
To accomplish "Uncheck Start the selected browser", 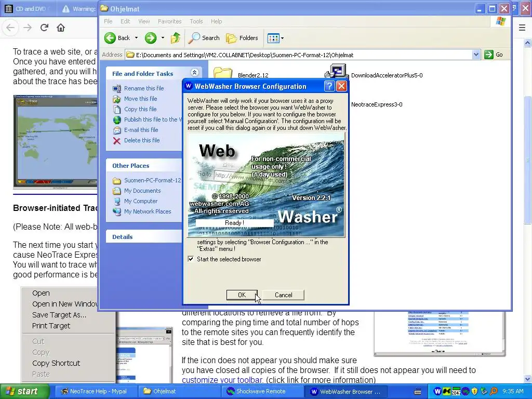I will (x=191, y=259).
